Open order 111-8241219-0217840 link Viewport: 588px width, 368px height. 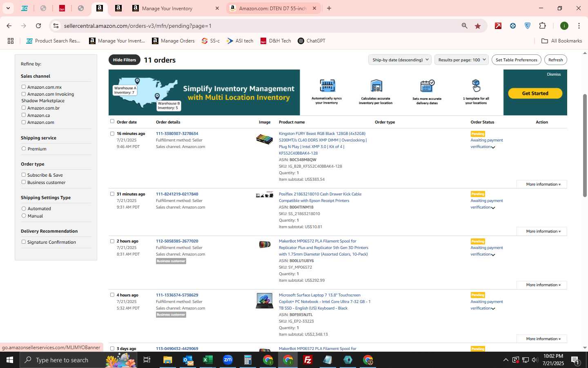(177, 194)
